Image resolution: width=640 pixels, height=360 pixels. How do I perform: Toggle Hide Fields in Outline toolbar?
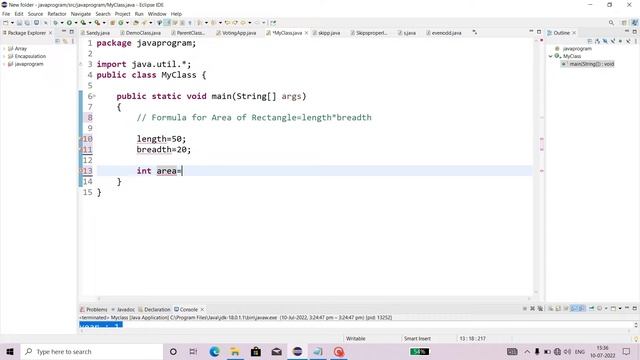[x=605, y=41]
